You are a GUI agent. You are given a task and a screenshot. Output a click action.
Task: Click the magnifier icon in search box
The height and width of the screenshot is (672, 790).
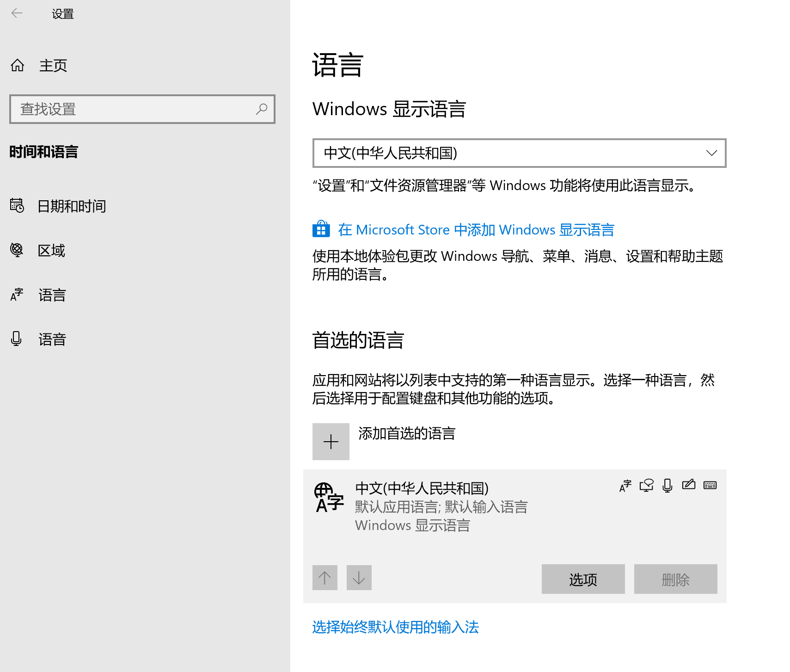tap(262, 109)
